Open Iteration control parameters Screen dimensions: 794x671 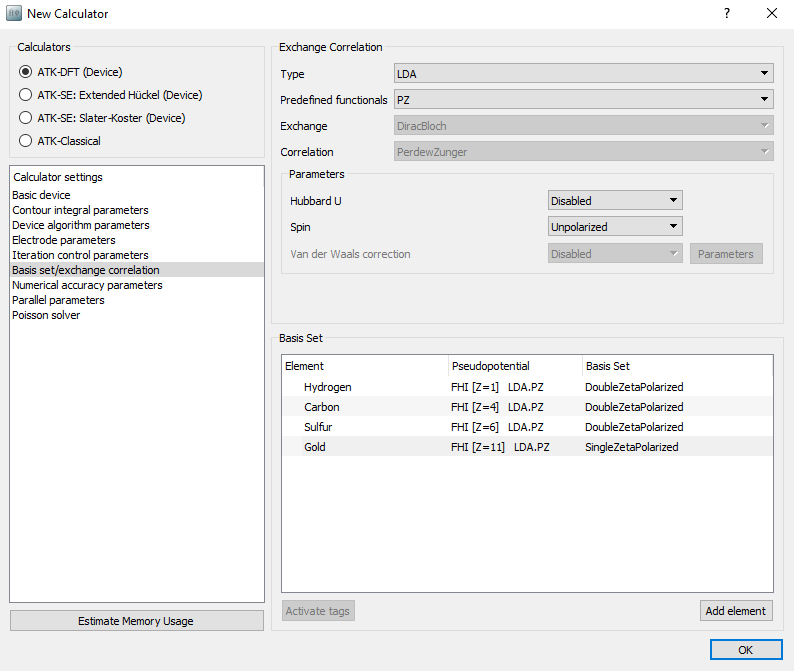(137, 255)
